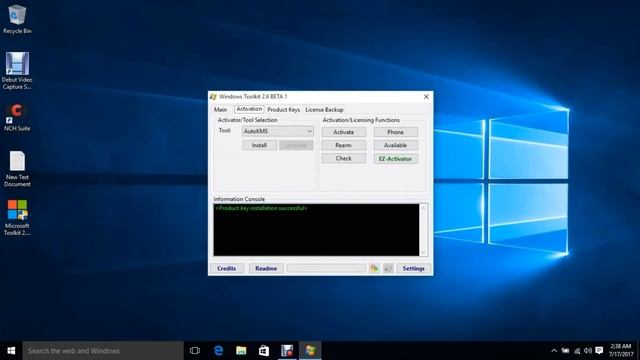Click the progress bar beside Readme
This screenshot has width=640, height=360.
(x=326, y=268)
